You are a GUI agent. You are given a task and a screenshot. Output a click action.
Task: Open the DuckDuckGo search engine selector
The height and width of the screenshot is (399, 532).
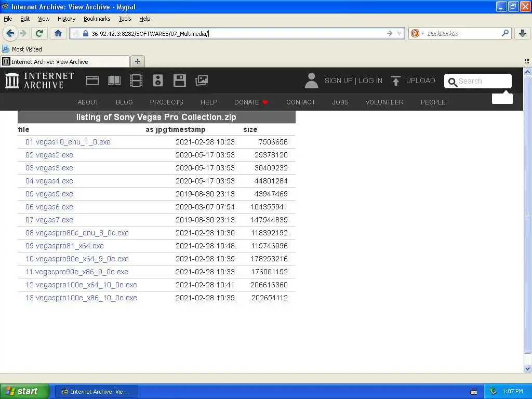pos(417,33)
